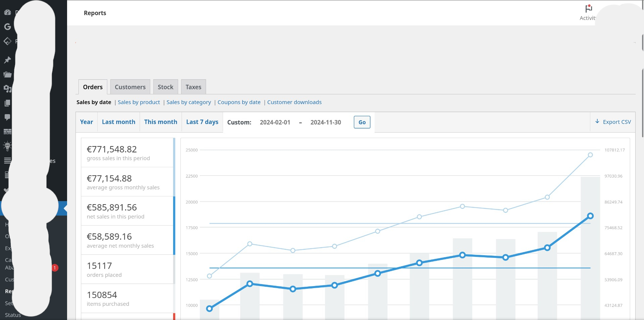Image resolution: width=644 pixels, height=320 pixels.
Task: Open Posts via the pushpin icon
Action: (x=7, y=60)
